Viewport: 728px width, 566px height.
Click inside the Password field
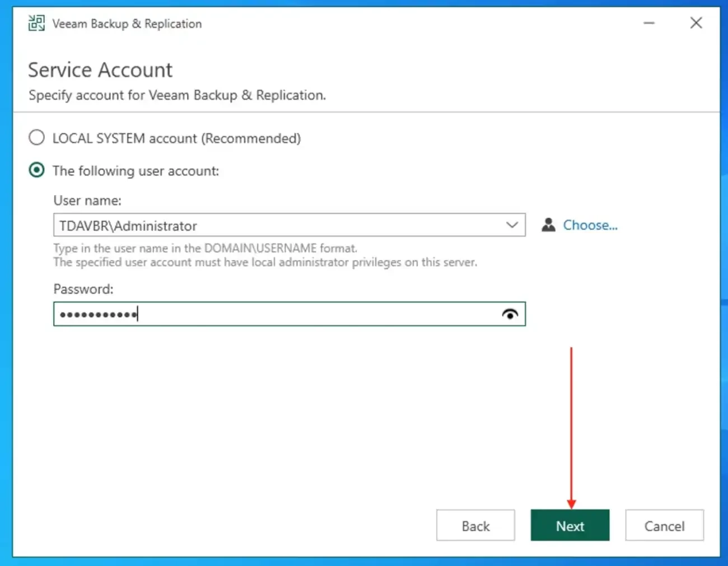(290, 314)
